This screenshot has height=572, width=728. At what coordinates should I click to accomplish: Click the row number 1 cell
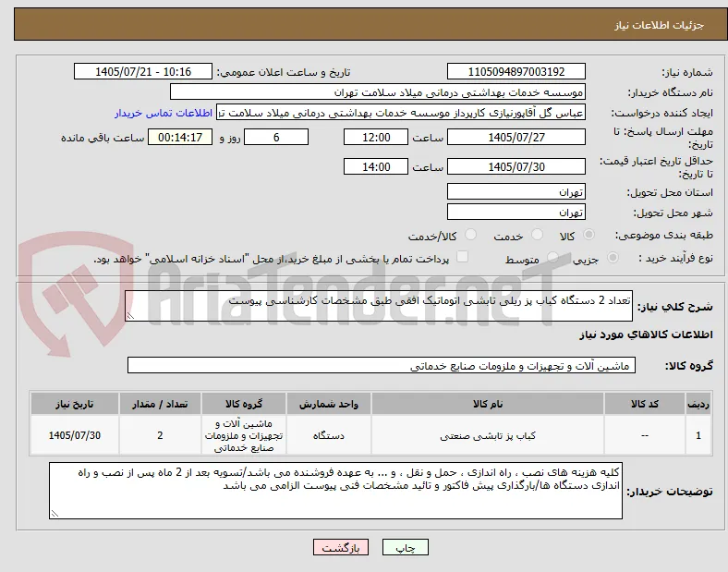[x=698, y=435]
